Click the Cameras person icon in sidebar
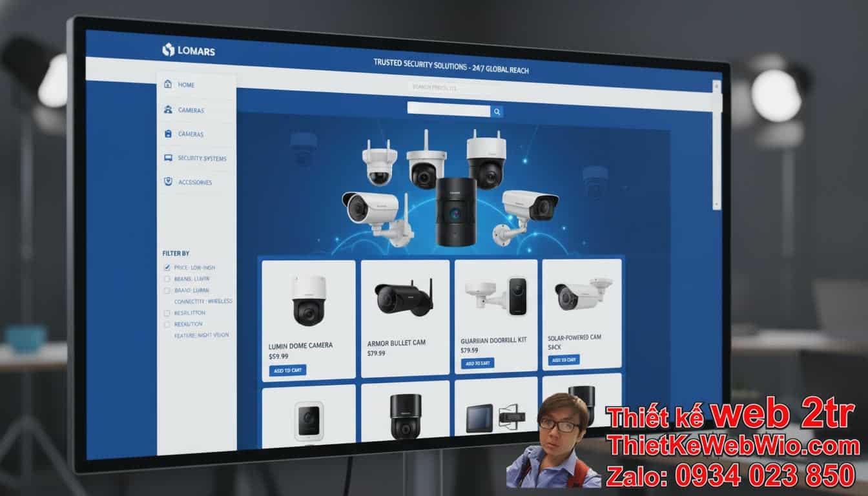The image size is (868, 496). tap(167, 108)
